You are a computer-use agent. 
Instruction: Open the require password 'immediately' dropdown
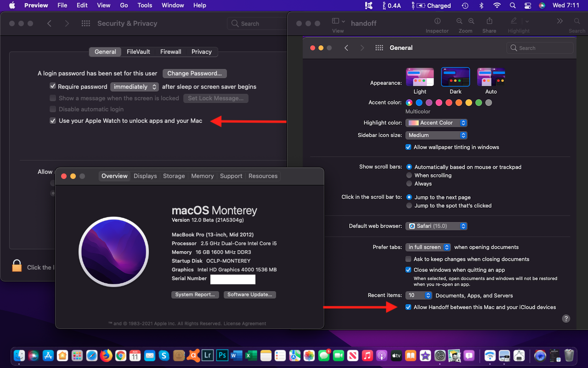coord(134,86)
